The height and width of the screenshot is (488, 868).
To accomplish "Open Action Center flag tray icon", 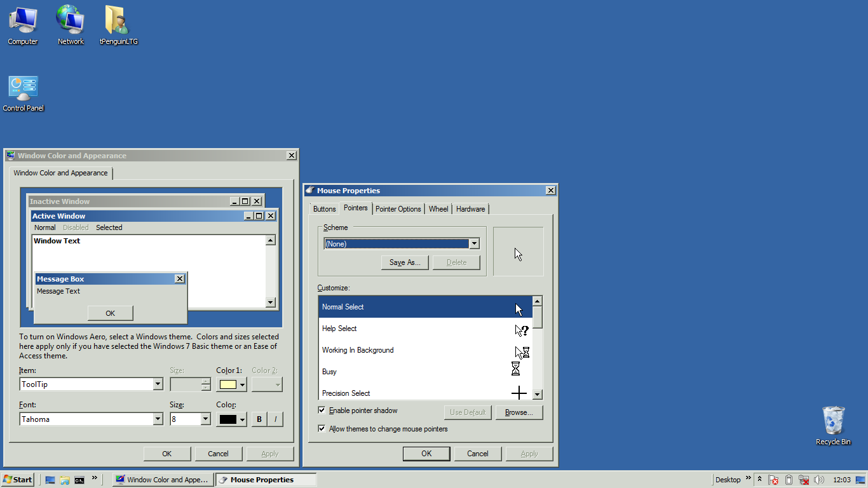I will 773,480.
